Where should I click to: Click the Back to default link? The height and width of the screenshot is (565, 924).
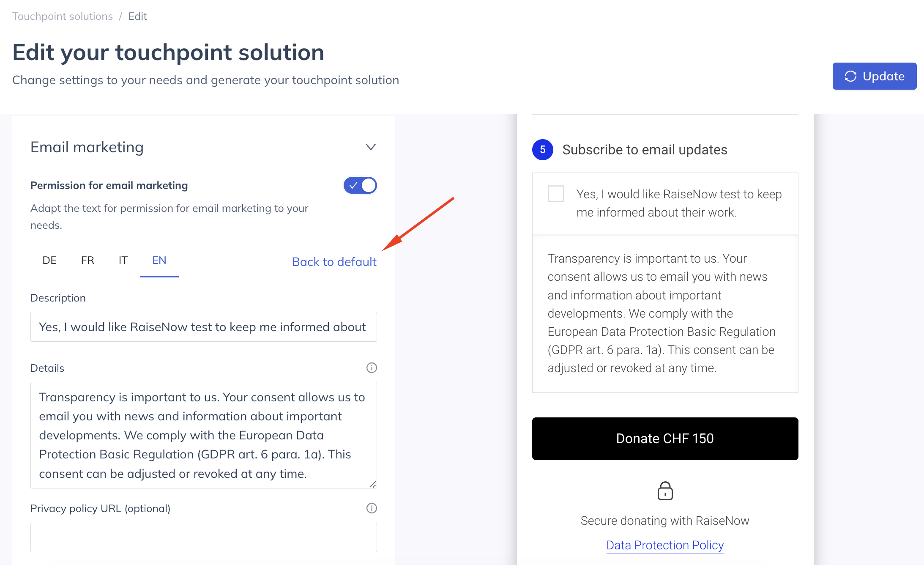point(334,262)
